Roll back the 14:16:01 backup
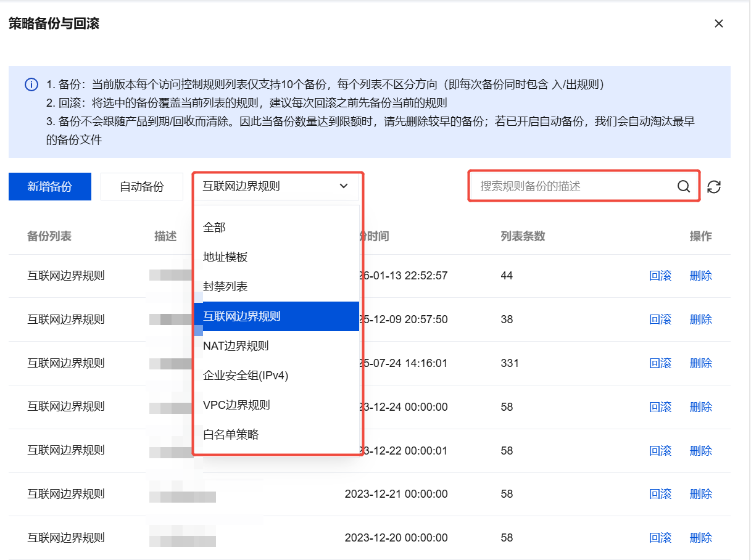 (660, 363)
